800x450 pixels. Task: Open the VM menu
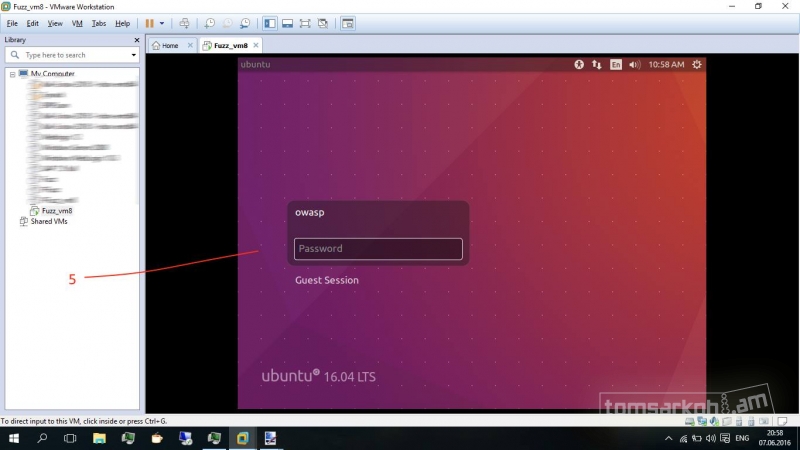tap(77, 23)
